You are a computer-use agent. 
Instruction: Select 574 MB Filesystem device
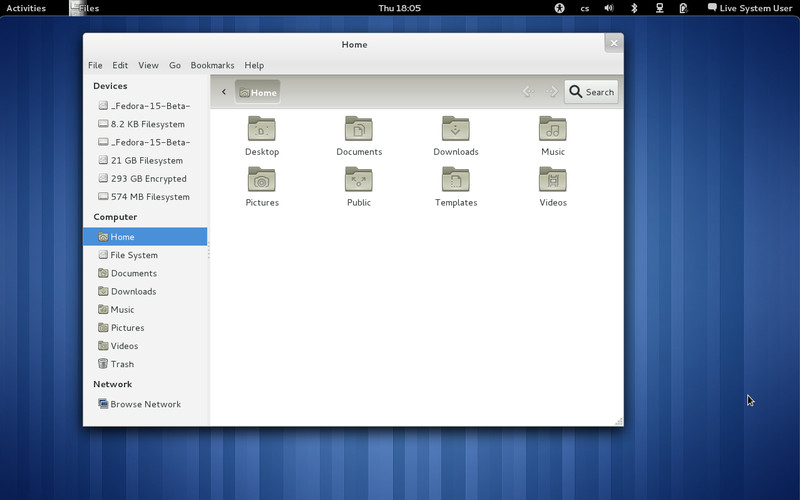[145, 196]
